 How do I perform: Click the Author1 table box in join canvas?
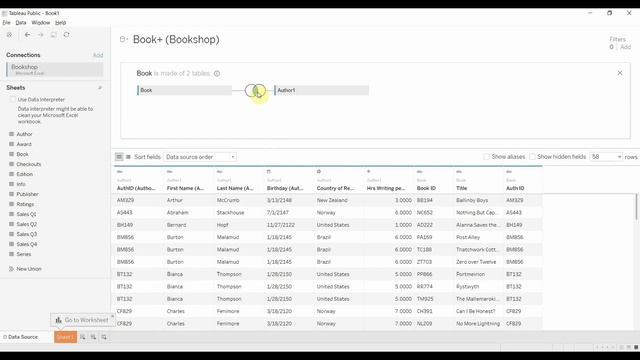click(x=322, y=90)
